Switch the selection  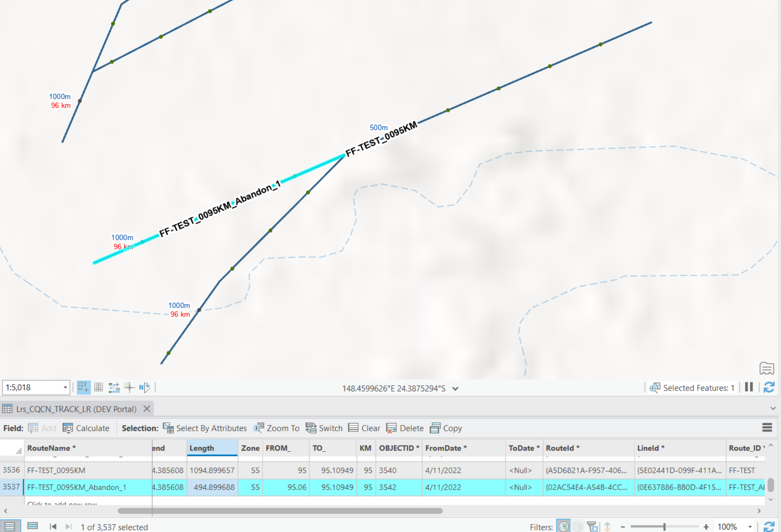tap(324, 428)
